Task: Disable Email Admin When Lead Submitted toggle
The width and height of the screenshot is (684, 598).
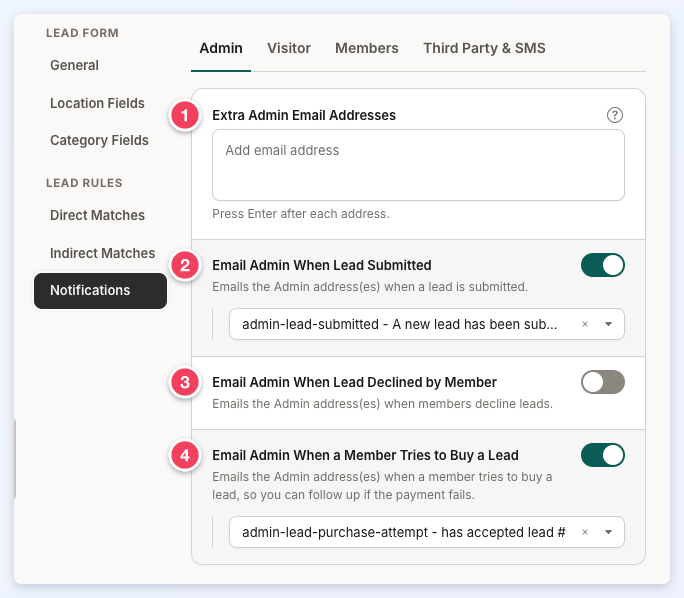Action: (602, 265)
